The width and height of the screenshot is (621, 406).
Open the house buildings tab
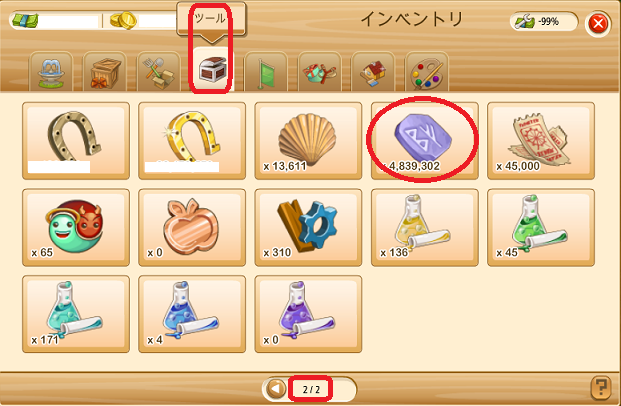pyautogui.click(x=373, y=72)
